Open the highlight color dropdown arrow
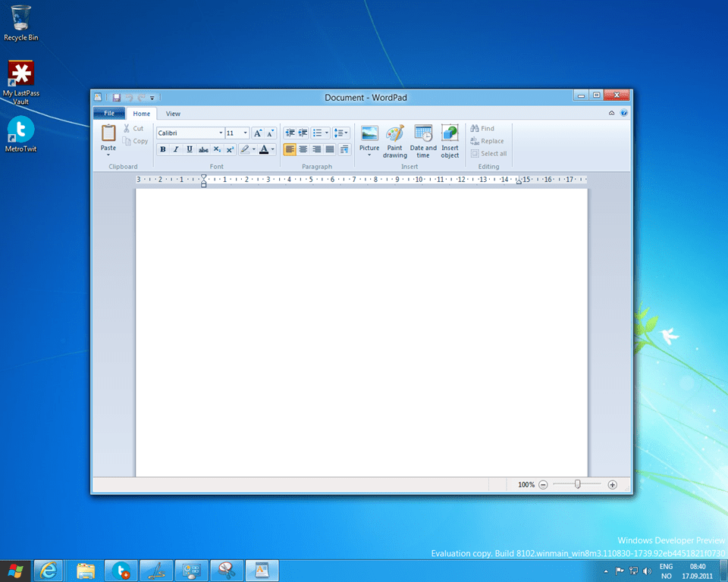Screen dimensions: 728x582 (x=254, y=149)
